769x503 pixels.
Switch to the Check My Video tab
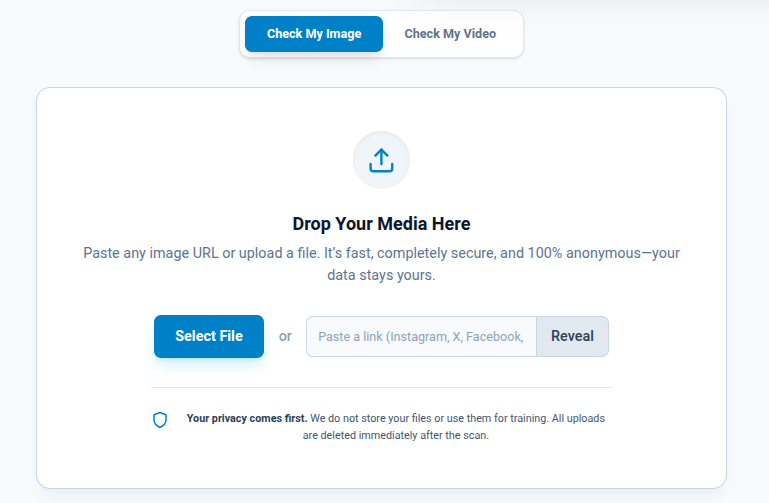450,34
